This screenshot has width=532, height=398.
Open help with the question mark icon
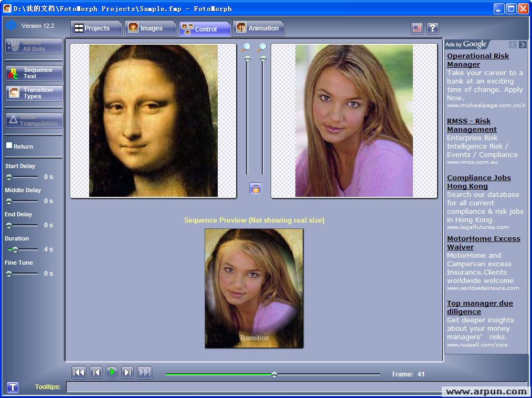[x=432, y=28]
